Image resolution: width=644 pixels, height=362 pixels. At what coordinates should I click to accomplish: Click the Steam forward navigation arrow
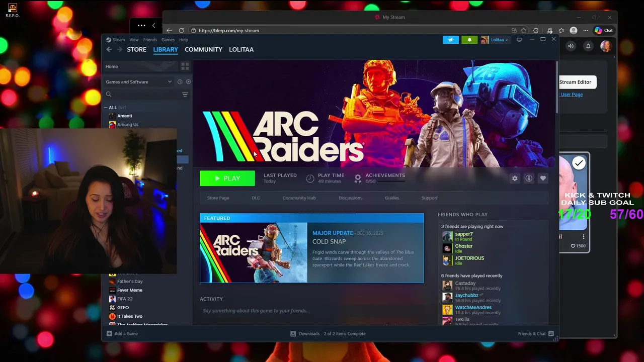pos(120,49)
